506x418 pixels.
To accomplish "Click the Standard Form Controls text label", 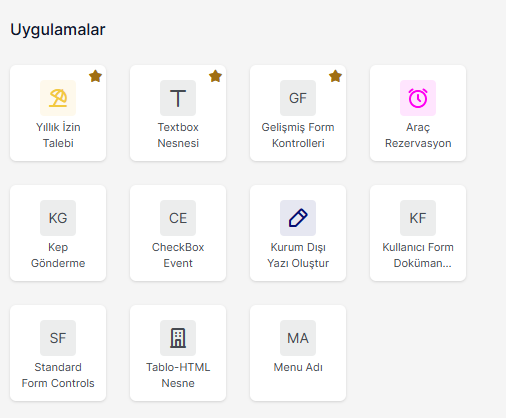I will (58, 375).
